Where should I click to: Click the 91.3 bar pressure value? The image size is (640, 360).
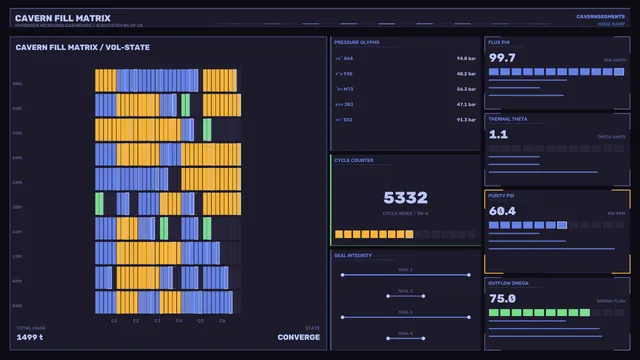coord(466,120)
